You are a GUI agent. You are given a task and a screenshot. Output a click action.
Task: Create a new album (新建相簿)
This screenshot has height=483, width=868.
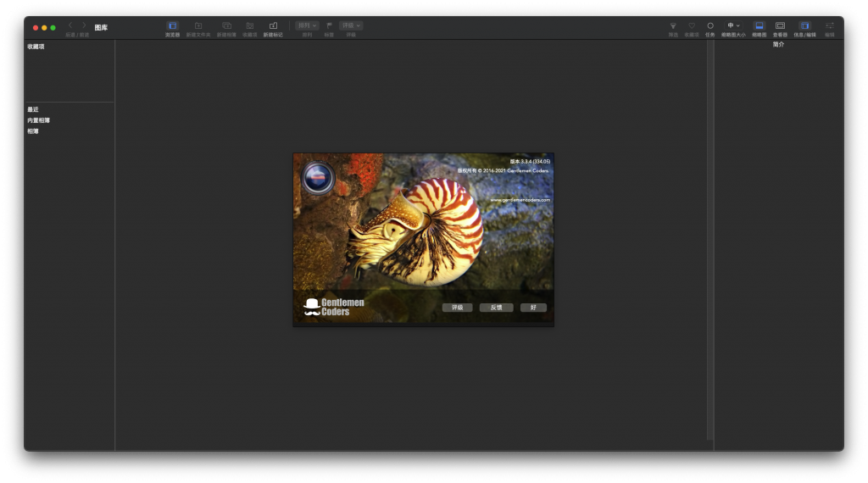[226, 26]
